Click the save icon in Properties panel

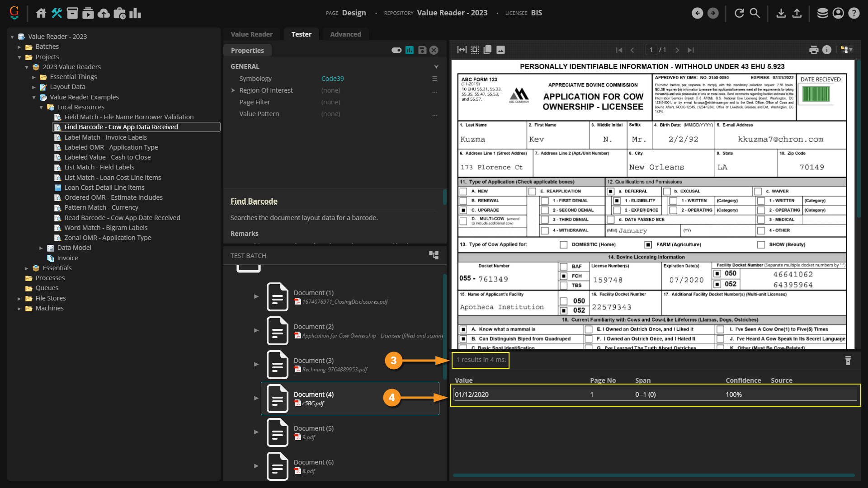point(422,50)
